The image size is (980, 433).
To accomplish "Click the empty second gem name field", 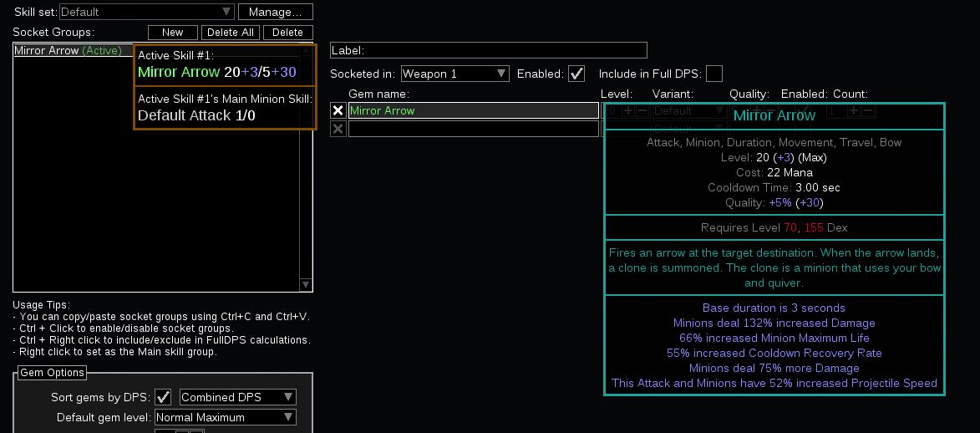I will coord(473,129).
